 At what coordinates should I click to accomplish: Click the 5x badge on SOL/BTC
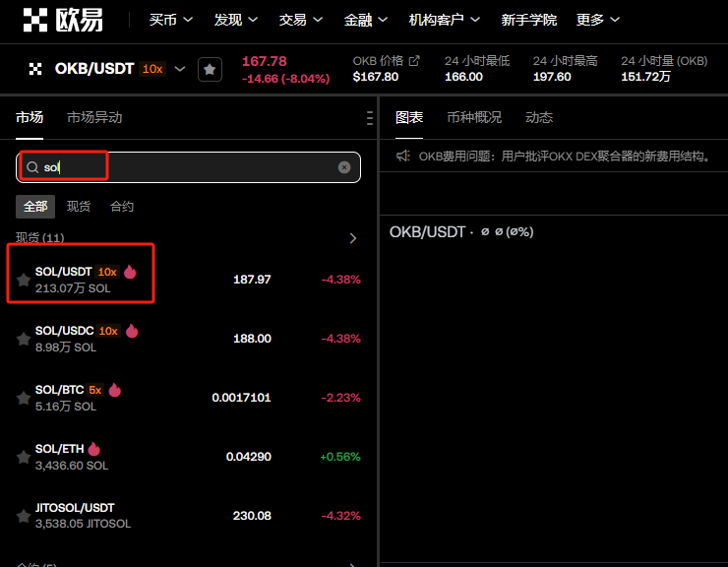(x=95, y=390)
